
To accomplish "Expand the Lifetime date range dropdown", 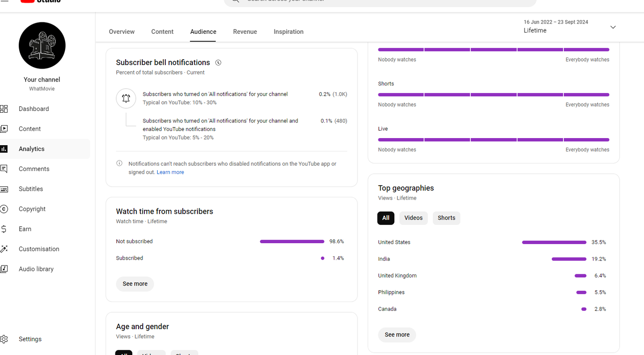I will (x=613, y=27).
